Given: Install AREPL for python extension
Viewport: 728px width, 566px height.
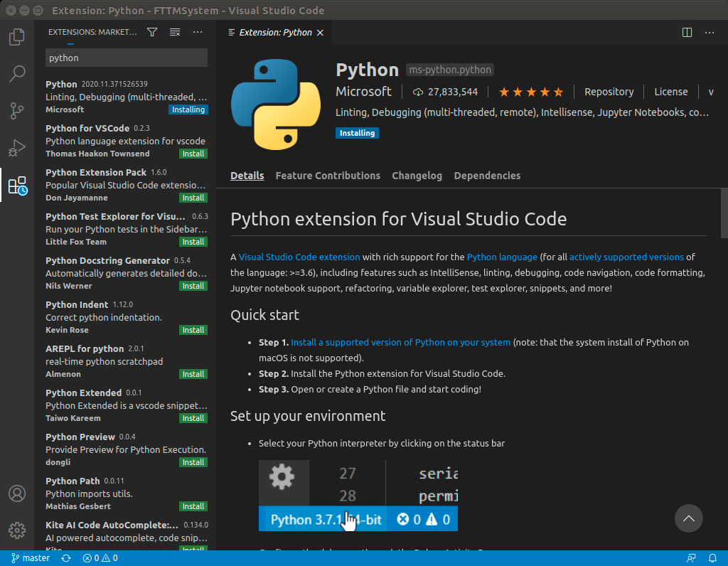Looking at the screenshot, I should point(193,374).
